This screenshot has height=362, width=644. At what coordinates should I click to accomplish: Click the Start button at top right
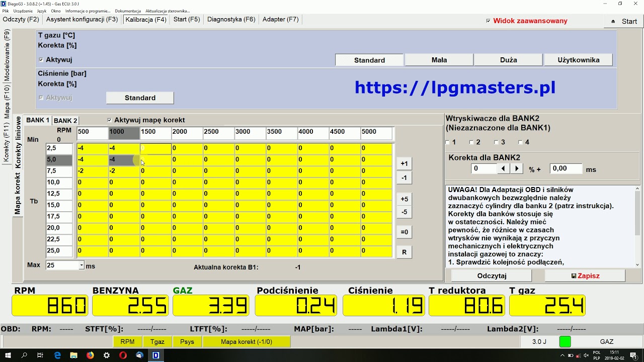[624, 21]
